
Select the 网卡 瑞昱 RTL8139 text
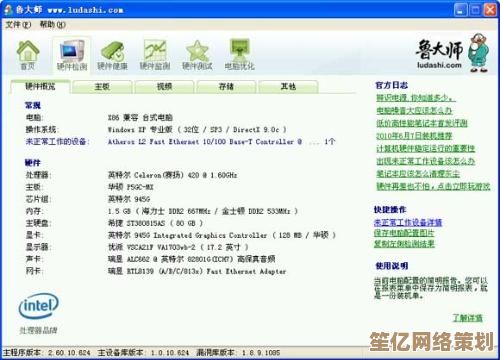point(197,271)
